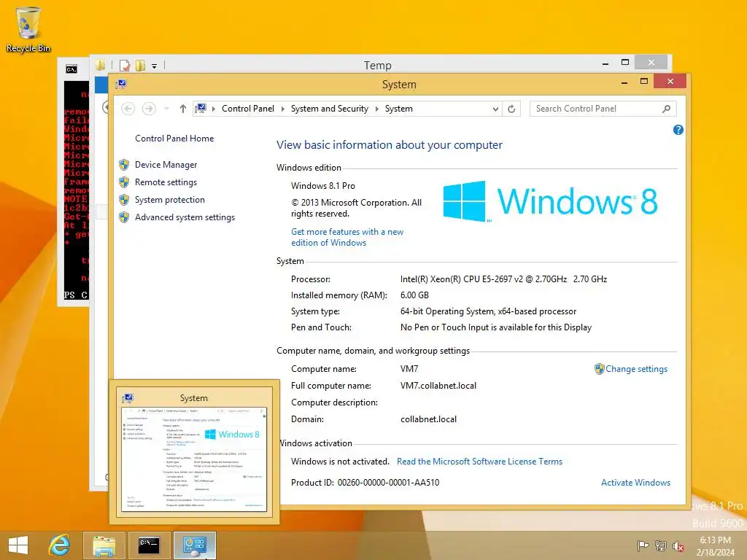Click the Search Control Panel field
Image resolution: width=747 pixels, height=560 pixels.
(603, 109)
